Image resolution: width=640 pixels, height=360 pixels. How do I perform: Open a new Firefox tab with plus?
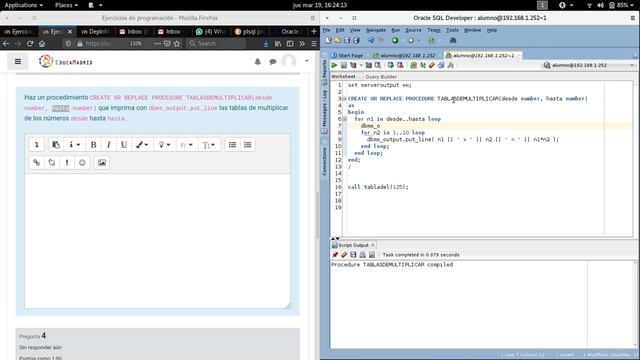pyautogui.click(x=313, y=31)
